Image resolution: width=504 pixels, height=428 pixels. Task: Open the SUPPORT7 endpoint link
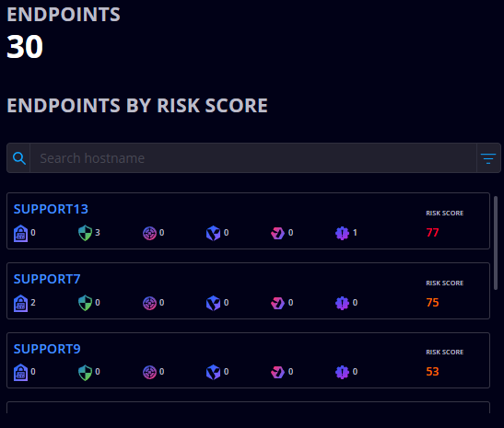[x=47, y=279]
